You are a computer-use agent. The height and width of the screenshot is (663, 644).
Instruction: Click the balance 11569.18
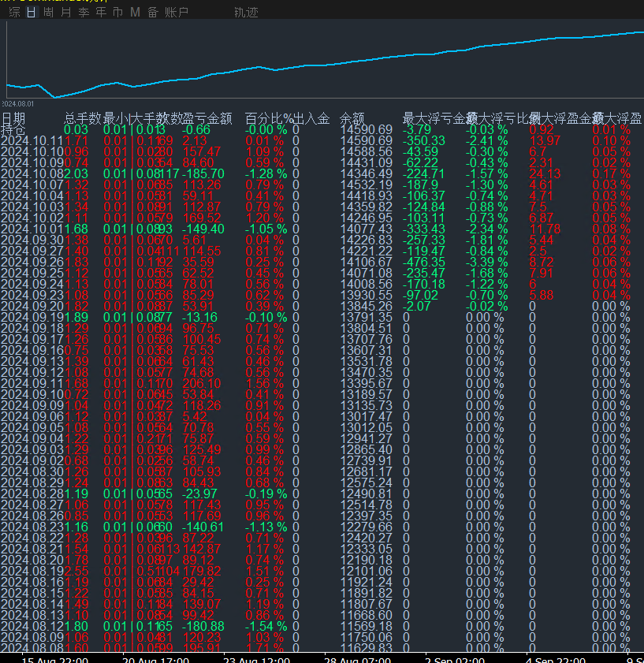(x=367, y=626)
